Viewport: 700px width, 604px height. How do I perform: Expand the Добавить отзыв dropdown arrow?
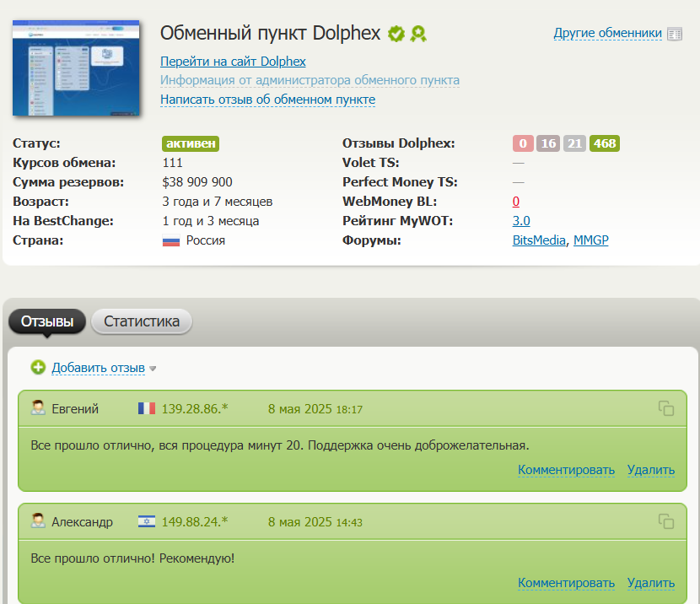[x=153, y=369]
